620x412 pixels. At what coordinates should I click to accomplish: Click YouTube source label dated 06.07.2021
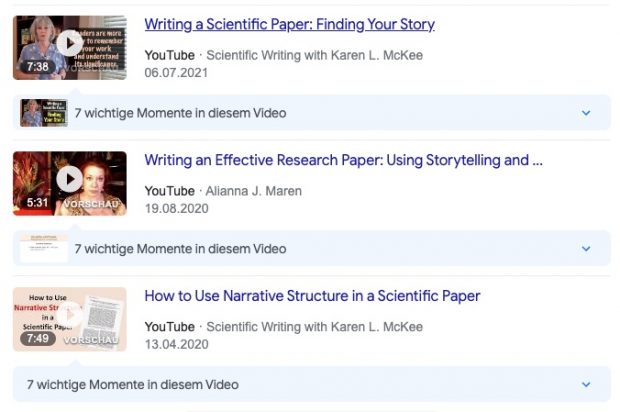tap(169, 55)
